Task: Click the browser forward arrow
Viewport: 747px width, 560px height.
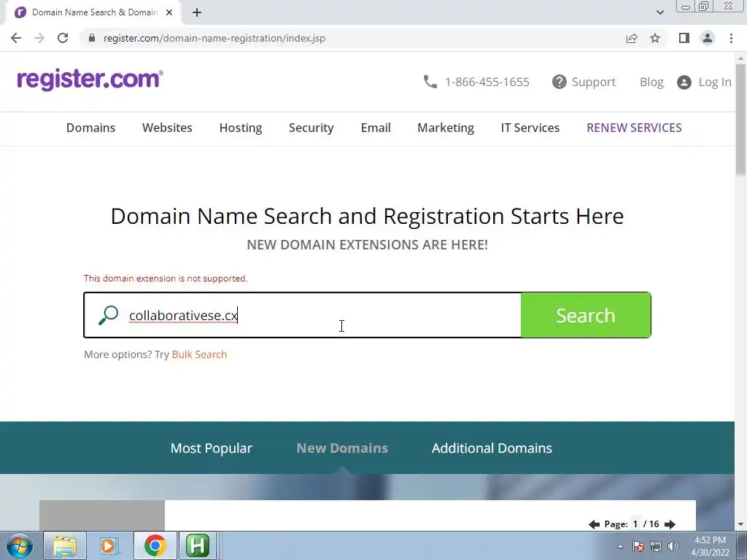Action: (x=39, y=38)
